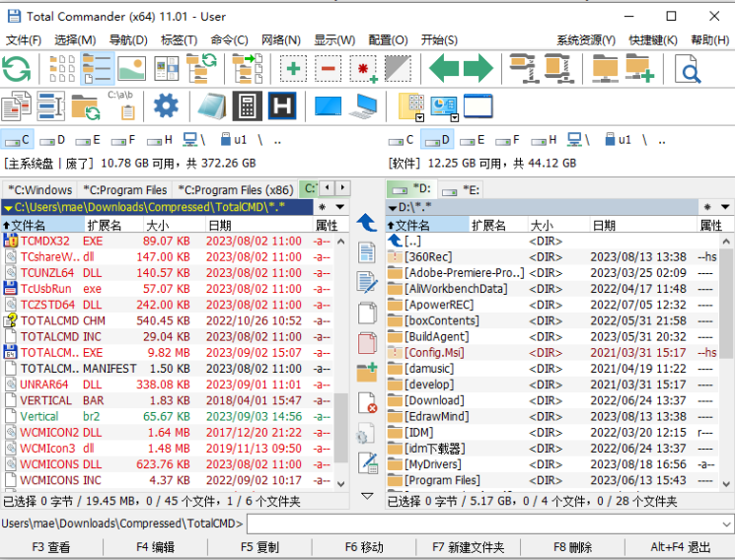The image size is (735, 560).
Task: Click the middle bar edit file icon
Action: tap(367, 283)
